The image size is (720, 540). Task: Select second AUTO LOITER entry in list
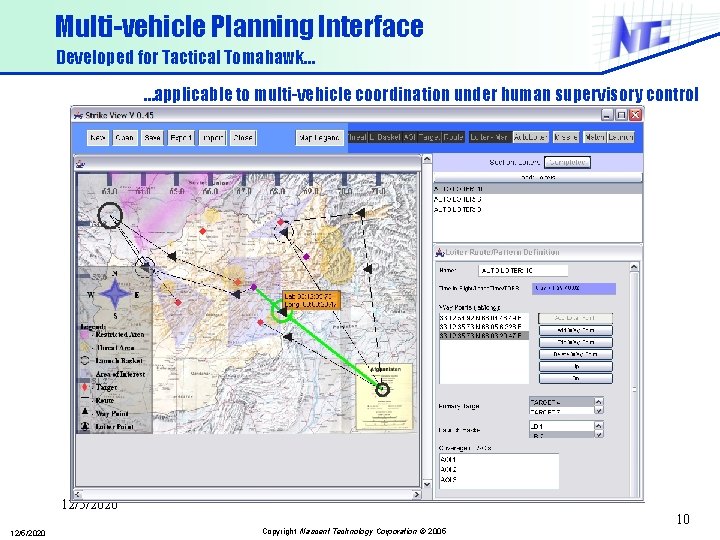(538, 199)
